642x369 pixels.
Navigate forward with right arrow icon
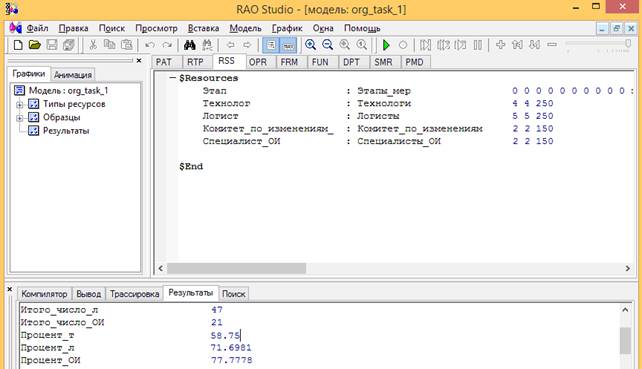coord(247,45)
